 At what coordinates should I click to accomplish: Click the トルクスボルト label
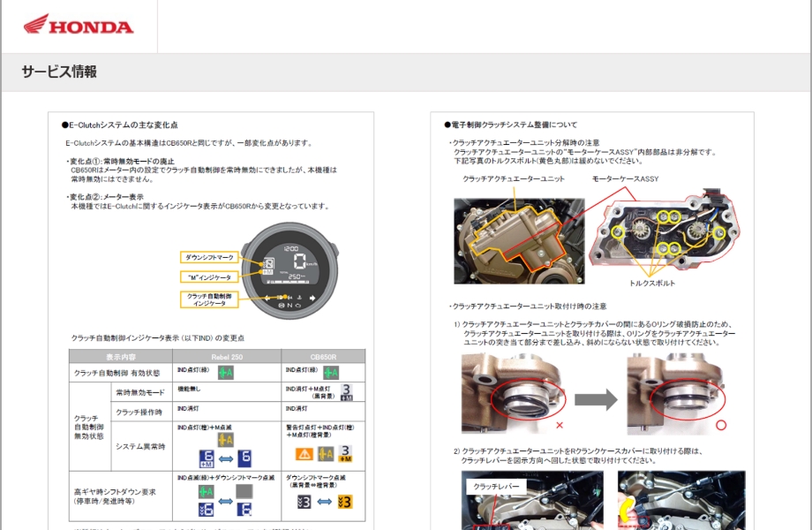pos(652,283)
